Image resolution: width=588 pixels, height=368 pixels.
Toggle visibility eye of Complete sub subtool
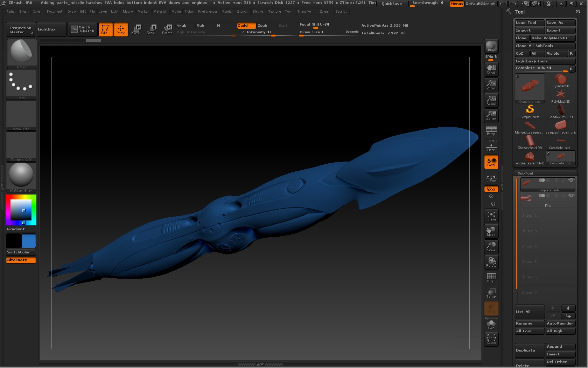571,180
